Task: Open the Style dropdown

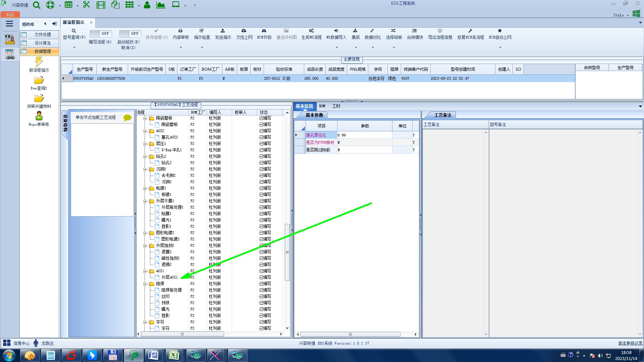Action: (621, 15)
